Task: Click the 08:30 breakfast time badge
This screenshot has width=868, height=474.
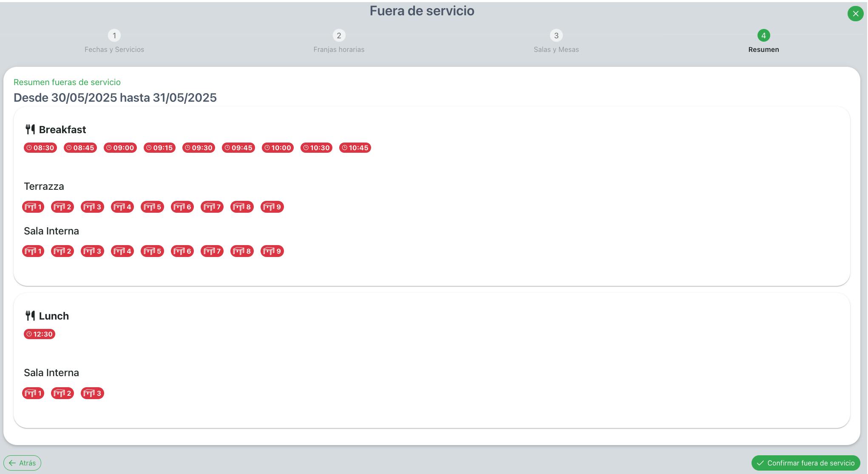Action: 40,148
